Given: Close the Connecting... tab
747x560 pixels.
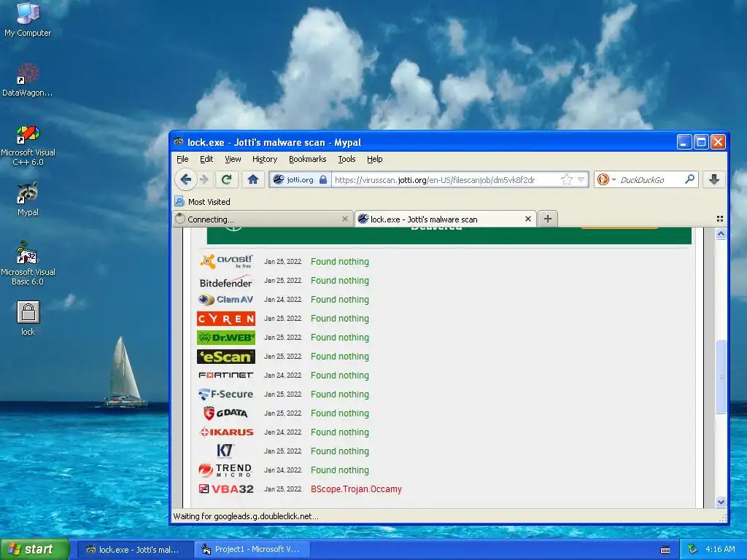Looking at the screenshot, I should pyautogui.click(x=345, y=219).
